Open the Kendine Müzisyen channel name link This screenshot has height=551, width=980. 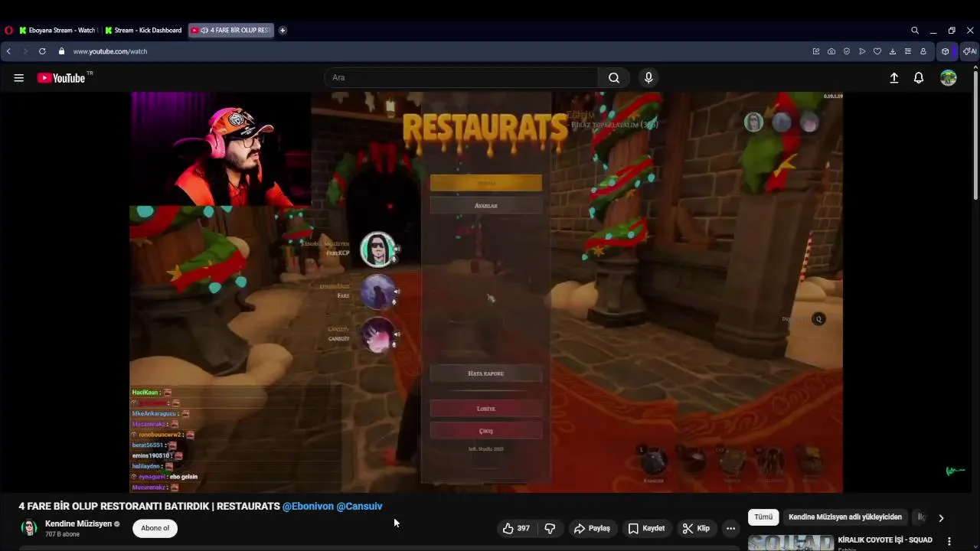78,523
